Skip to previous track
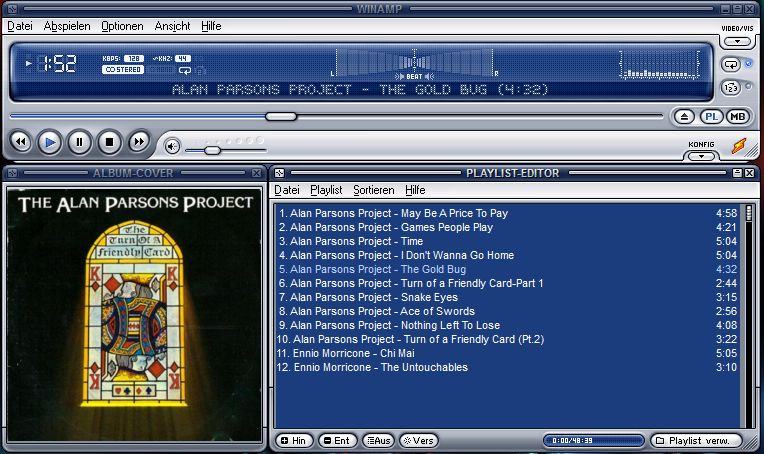This screenshot has height=454, width=764. click(20, 142)
